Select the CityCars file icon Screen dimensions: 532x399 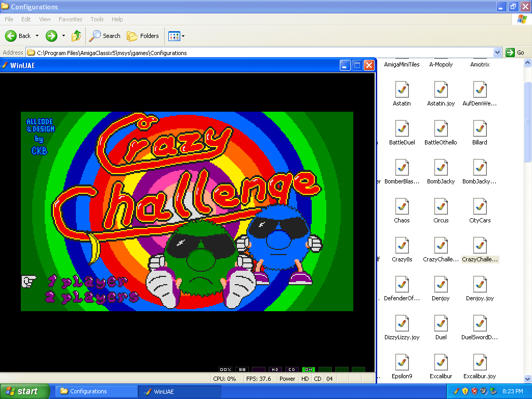(x=480, y=207)
